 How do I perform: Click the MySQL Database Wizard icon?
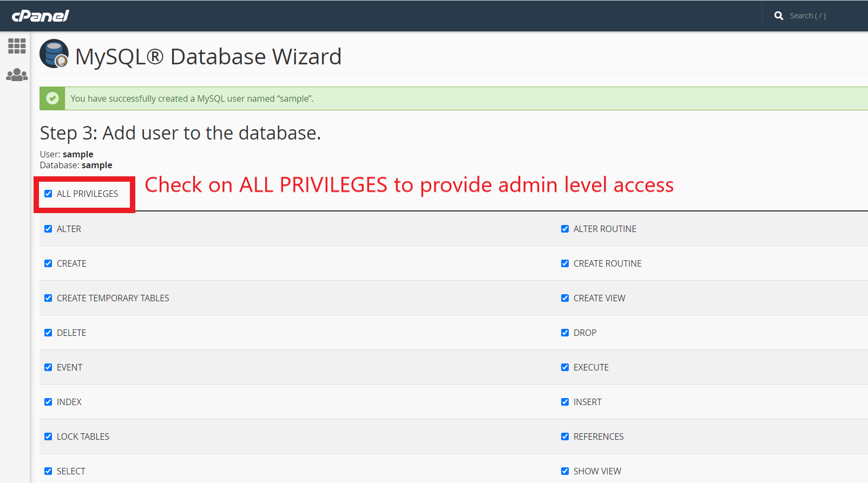pyautogui.click(x=54, y=54)
